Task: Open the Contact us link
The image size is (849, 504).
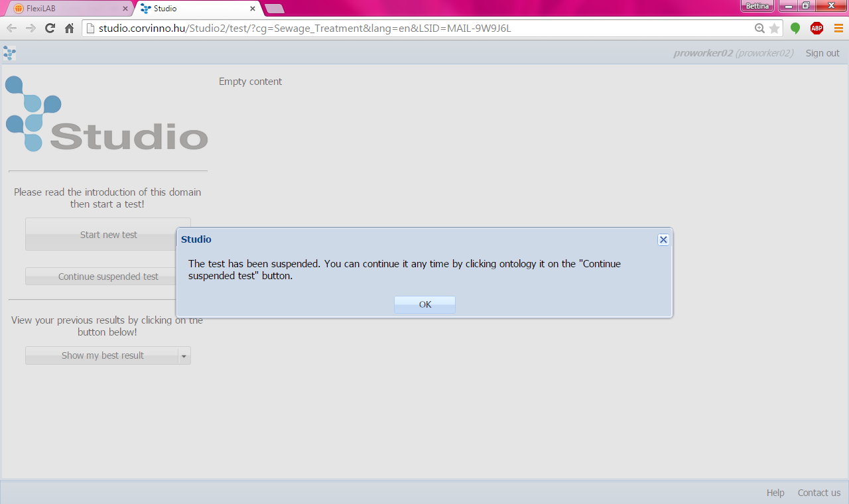Action: [819, 493]
